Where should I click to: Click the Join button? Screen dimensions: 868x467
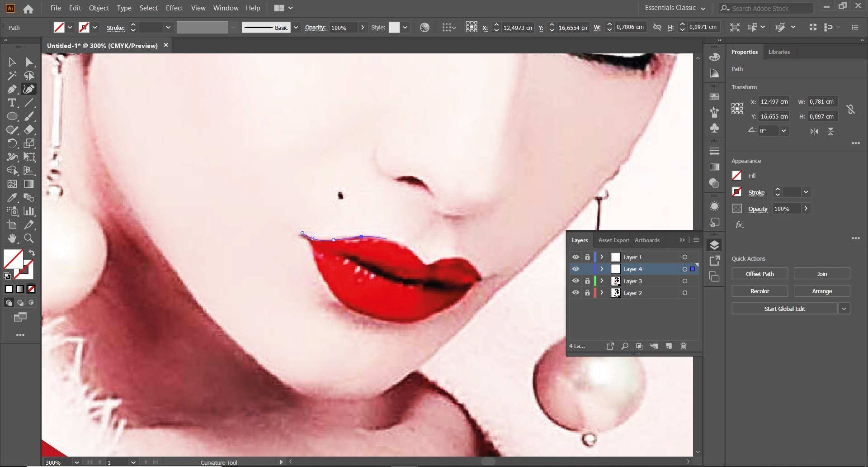pos(822,274)
